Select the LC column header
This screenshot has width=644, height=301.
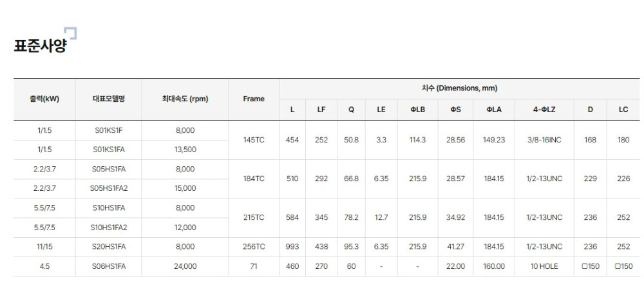point(623,110)
